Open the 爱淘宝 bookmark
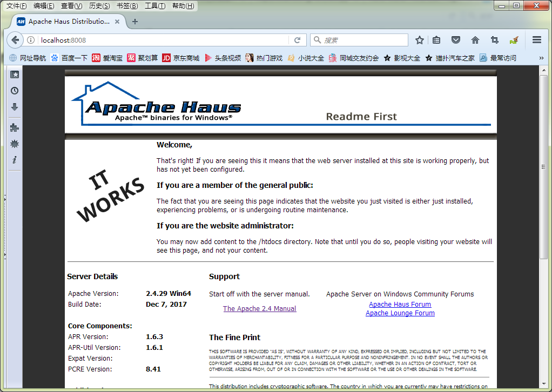The width and height of the screenshot is (552, 392). pos(107,58)
